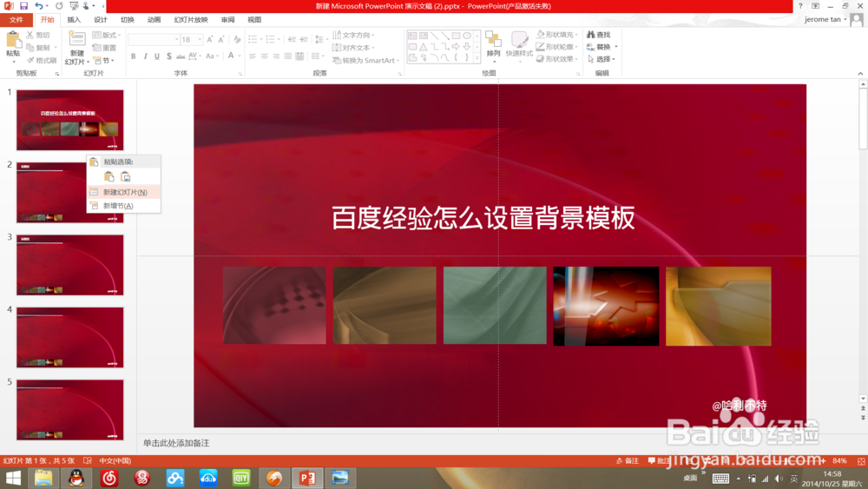Open File Explorer from taskbar
The height and width of the screenshot is (489, 868).
43,478
